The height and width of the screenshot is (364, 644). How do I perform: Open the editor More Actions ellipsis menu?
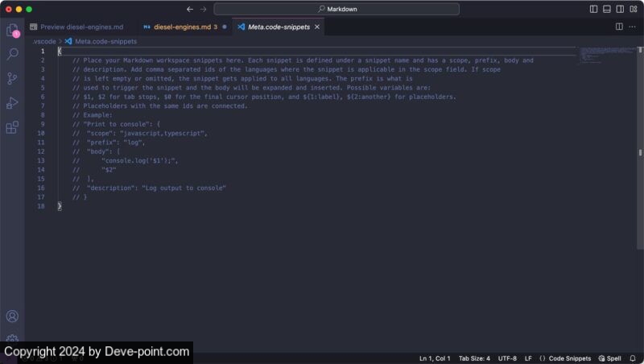click(632, 27)
